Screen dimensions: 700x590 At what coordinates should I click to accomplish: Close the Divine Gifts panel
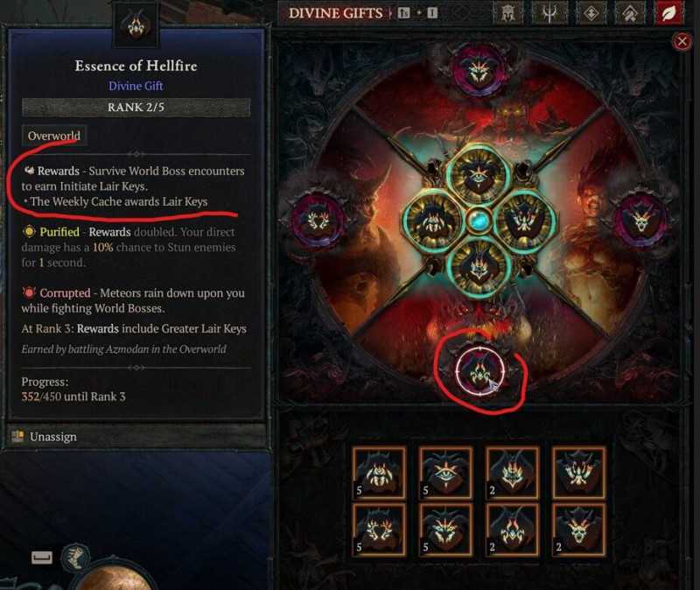pos(682,41)
